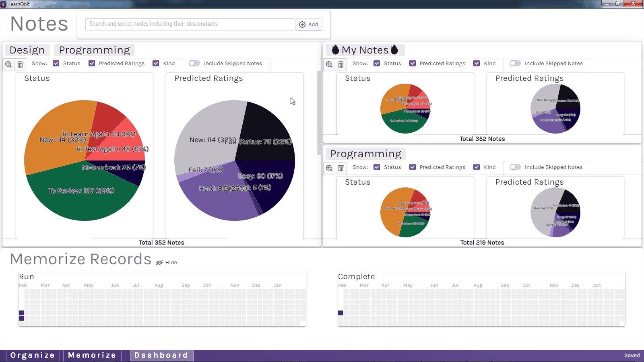Select the Design tag in left panel
The height and width of the screenshot is (362, 644).
(27, 50)
